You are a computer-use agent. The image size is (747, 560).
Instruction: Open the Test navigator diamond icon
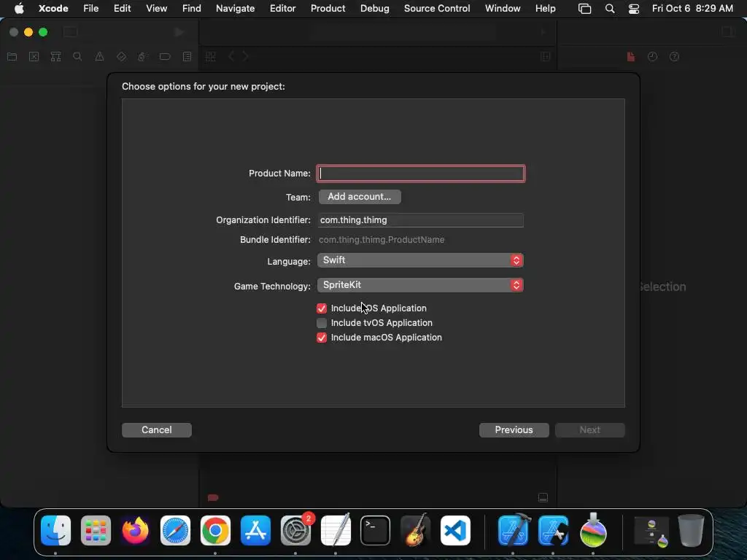click(122, 57)
